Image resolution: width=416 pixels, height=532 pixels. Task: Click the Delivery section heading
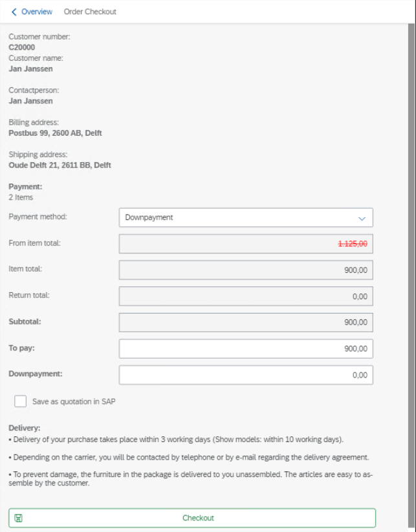[25, 428]
